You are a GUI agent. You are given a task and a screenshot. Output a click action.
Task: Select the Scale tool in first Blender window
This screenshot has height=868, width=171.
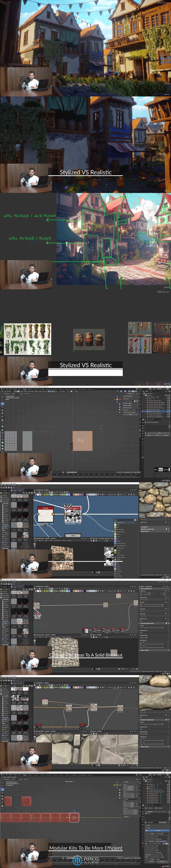pyautogui.click(x=3, y=410)
